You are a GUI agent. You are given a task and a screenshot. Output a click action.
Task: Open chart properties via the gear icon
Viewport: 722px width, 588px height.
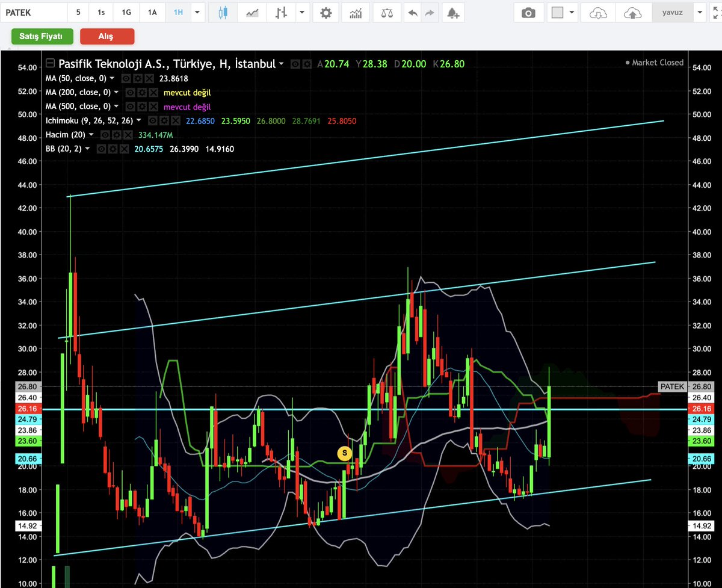pos(326,13)
